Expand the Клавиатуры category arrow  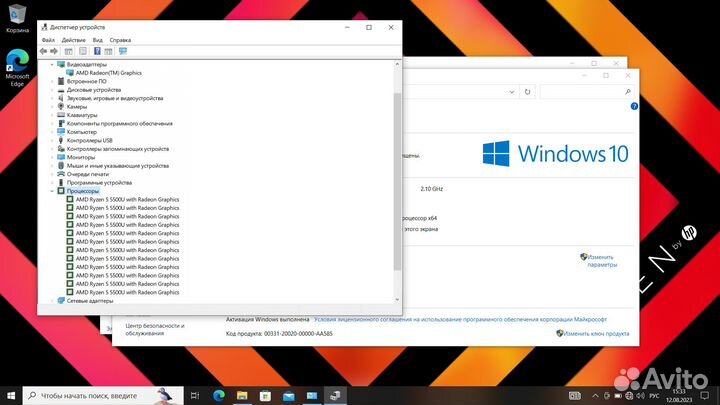[52, 115]
